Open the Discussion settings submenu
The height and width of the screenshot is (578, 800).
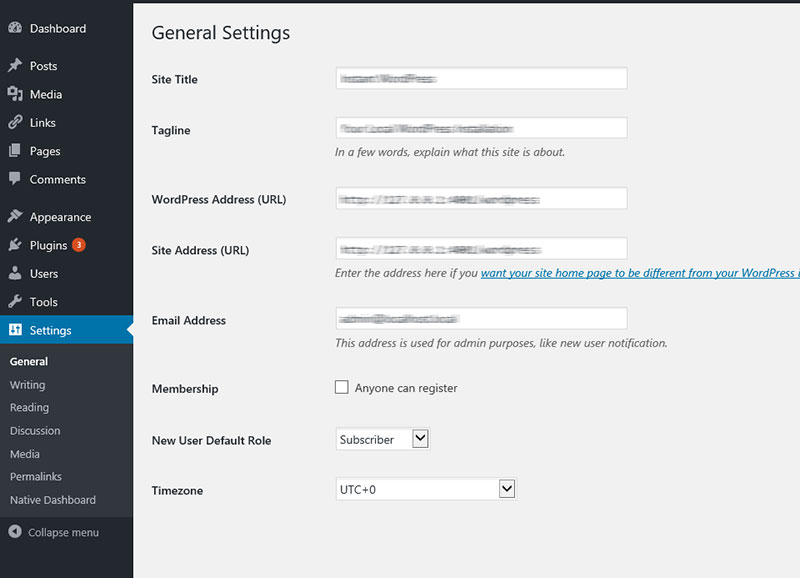pos(35,431)
